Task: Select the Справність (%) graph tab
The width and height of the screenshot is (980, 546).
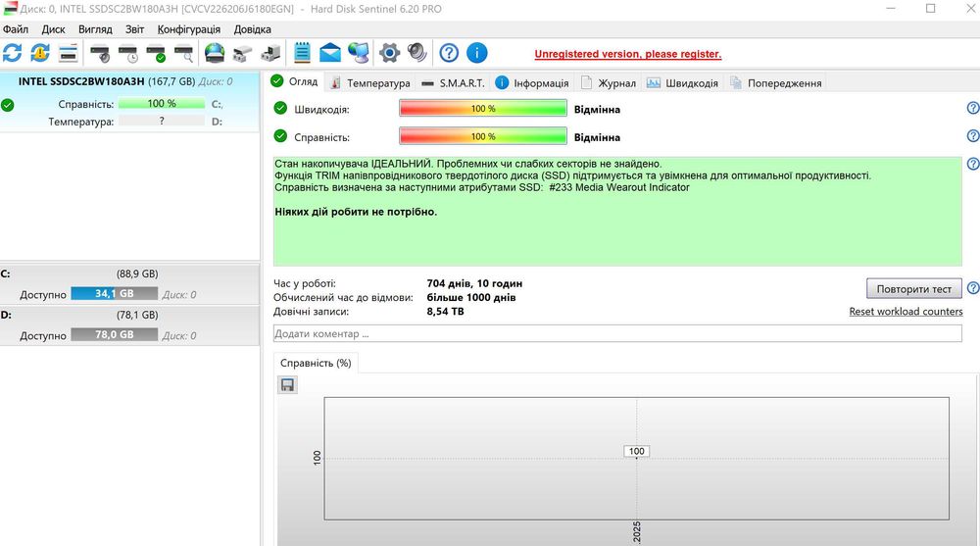Action: pos(316,363)
